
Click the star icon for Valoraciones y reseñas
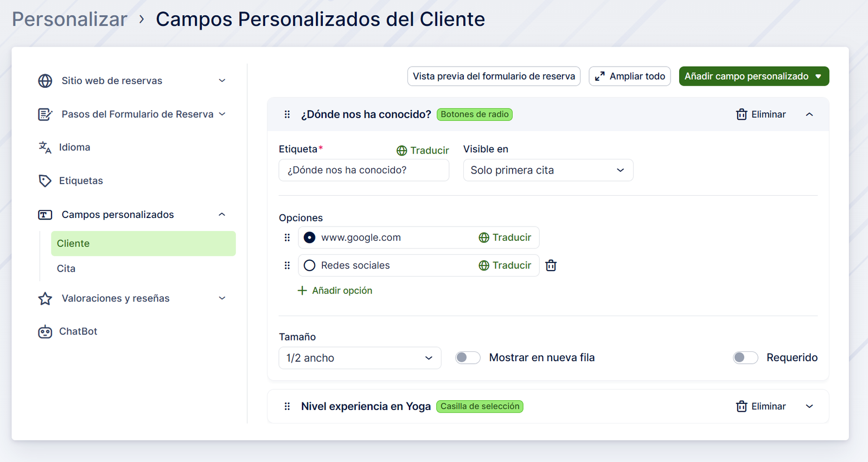click(45, 299)
